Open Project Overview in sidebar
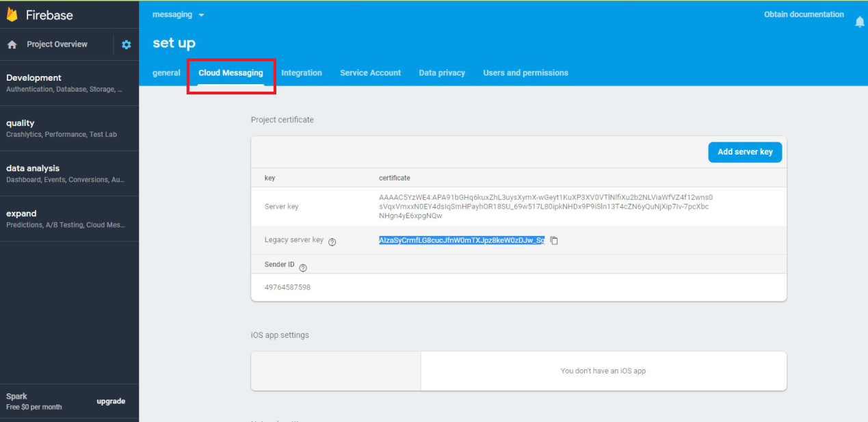The width and height of the screenshot is (868, 422). pyautogui.click(x=57, y=44)
